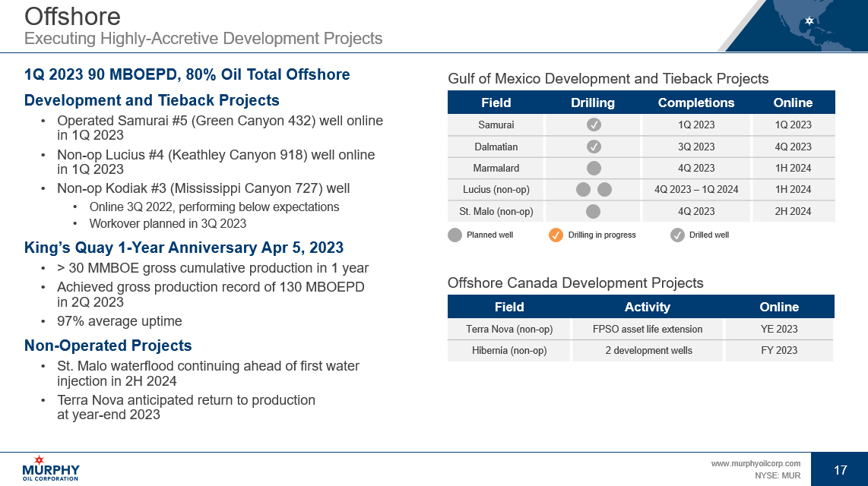
Task: Click the King's Quay 1-Year Anniversary heading
Action: pyautogui.click(x=184, y=248)
